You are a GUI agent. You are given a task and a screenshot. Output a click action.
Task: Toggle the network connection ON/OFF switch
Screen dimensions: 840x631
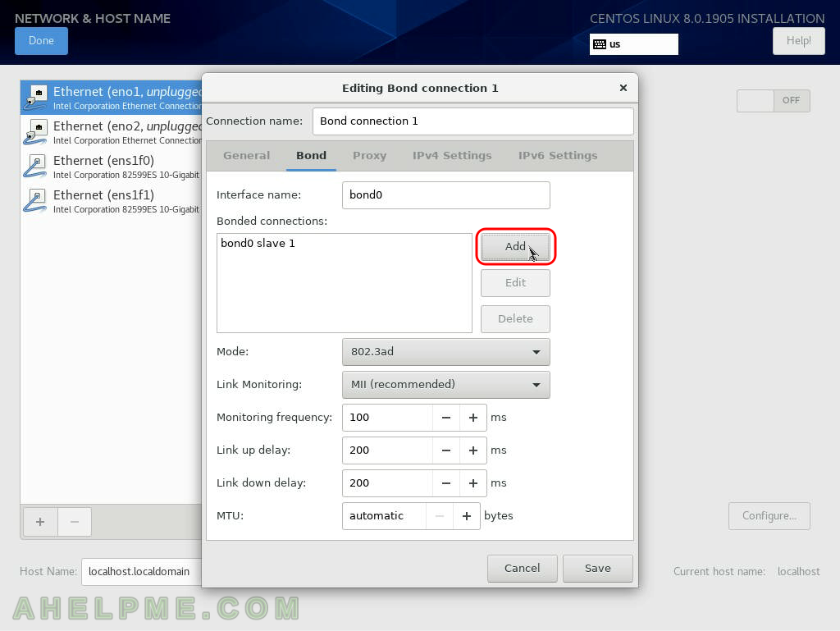coord(773,101)
